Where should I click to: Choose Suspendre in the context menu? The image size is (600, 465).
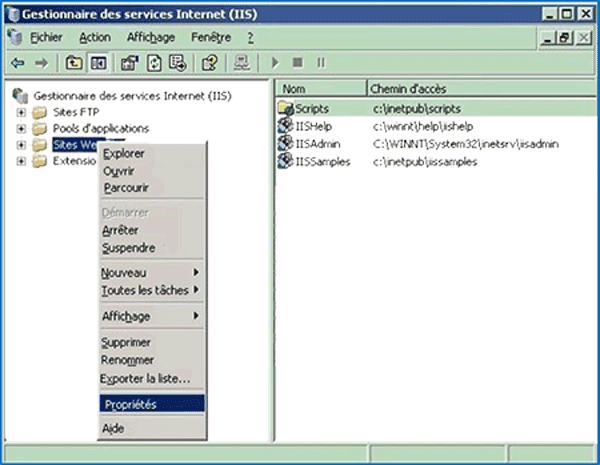point(152,248)
